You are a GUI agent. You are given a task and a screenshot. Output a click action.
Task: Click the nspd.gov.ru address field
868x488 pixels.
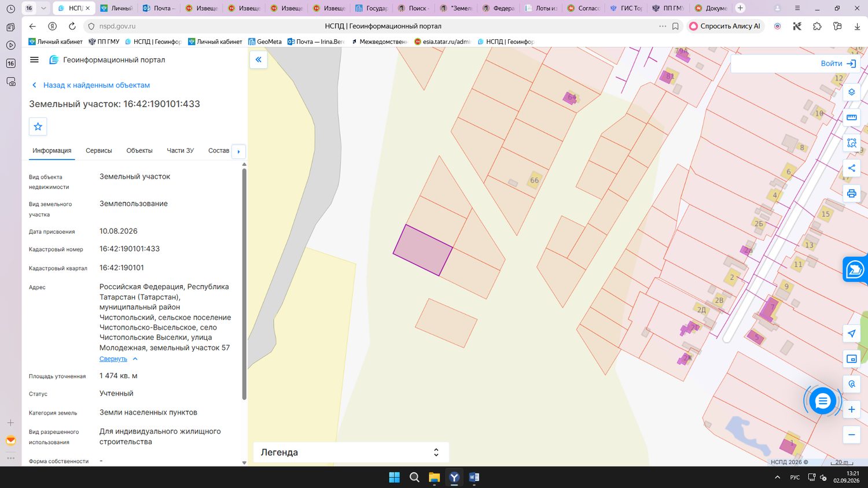click(x=117, y=26)
